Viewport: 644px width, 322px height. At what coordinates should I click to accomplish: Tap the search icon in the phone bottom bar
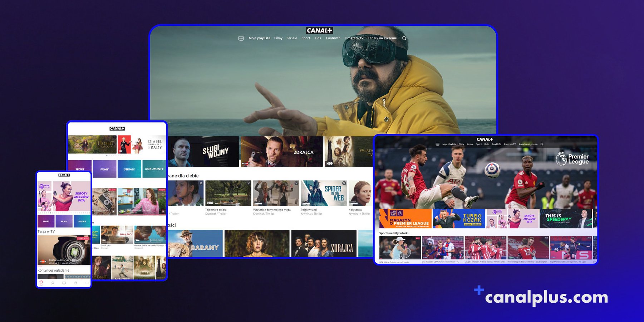tap(53, 283)
